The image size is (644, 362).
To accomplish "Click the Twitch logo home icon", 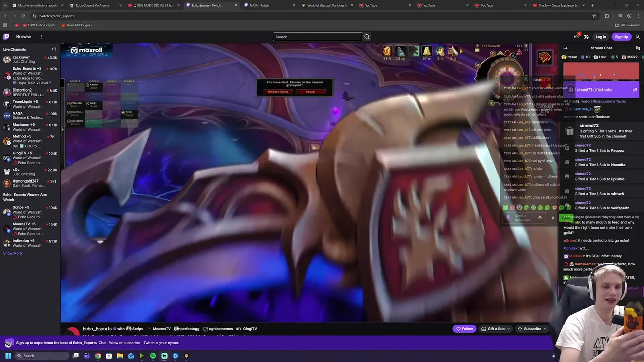I will point(6,37).
